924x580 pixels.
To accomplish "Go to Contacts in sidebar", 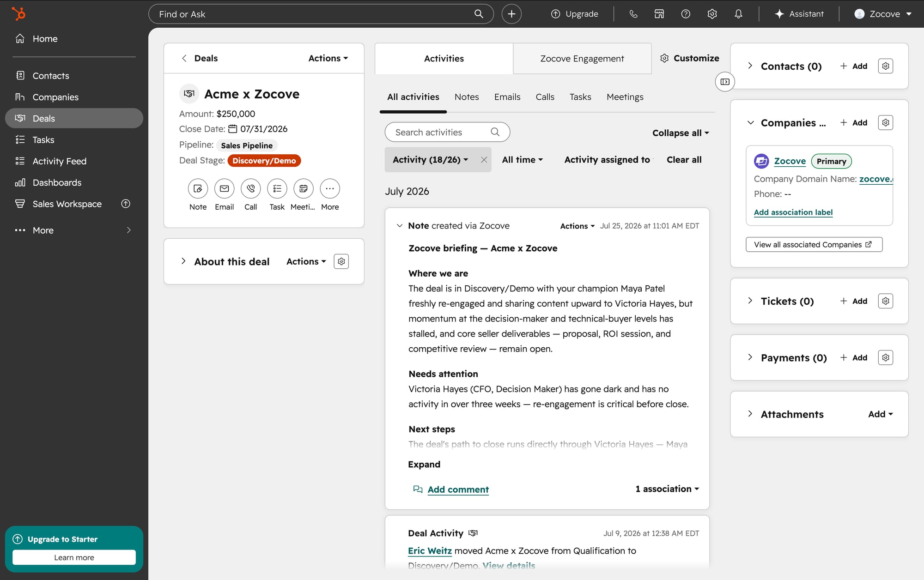I will point(74,76).
